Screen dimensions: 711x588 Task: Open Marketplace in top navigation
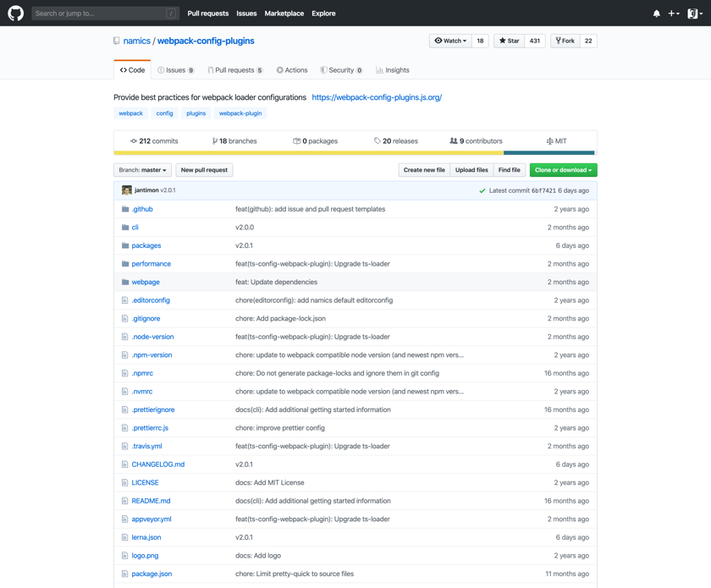coord(284,14)
